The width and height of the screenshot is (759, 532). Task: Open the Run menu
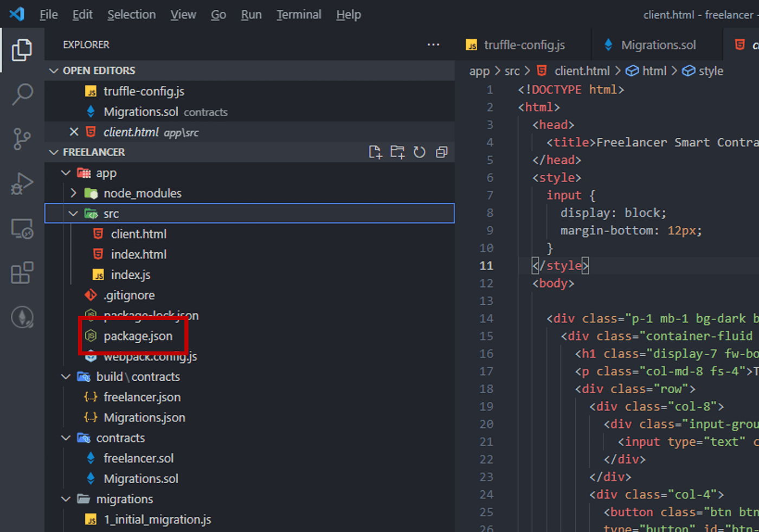(x=251, y=15)
